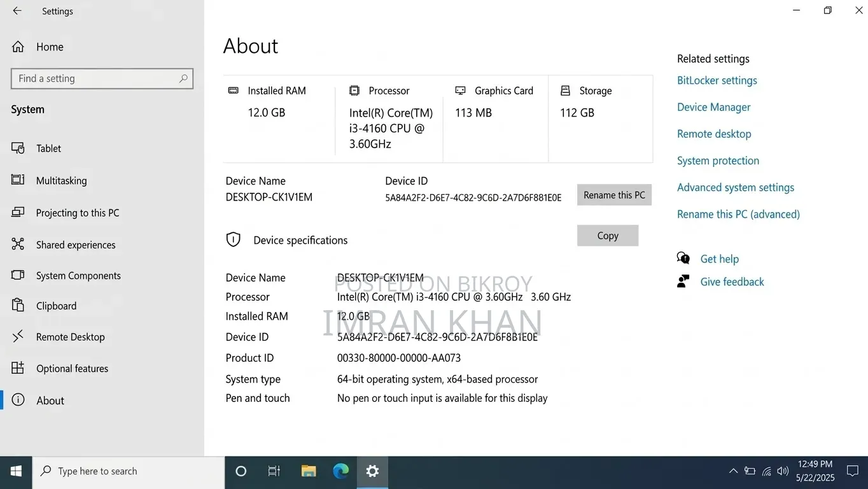Screen dimensions: 868x489
Task: Select the System Components icon
Action: [x=18, y=275]
